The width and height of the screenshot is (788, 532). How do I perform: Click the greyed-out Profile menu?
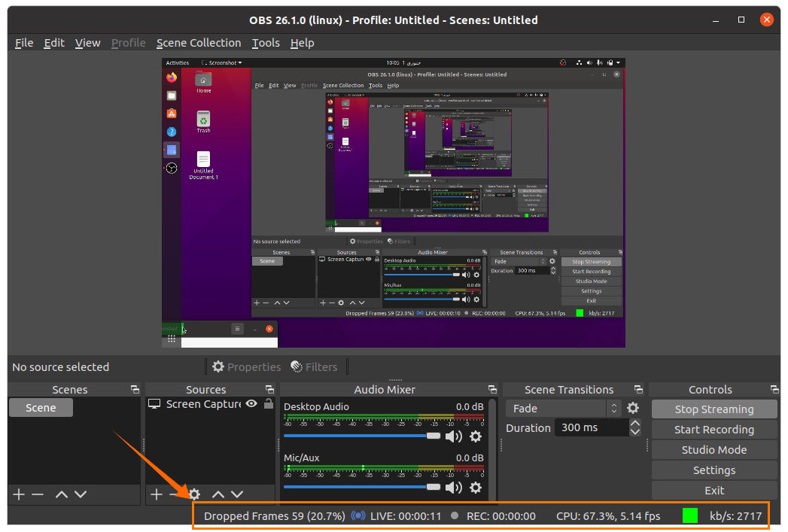(x=128, y=43)
